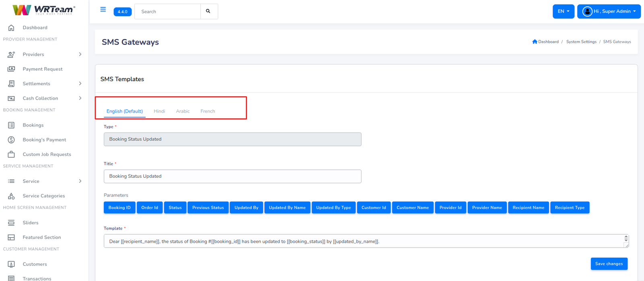Click the Dashboard home icon in sidebar
The image size is (644, 281).
(11, 28)
